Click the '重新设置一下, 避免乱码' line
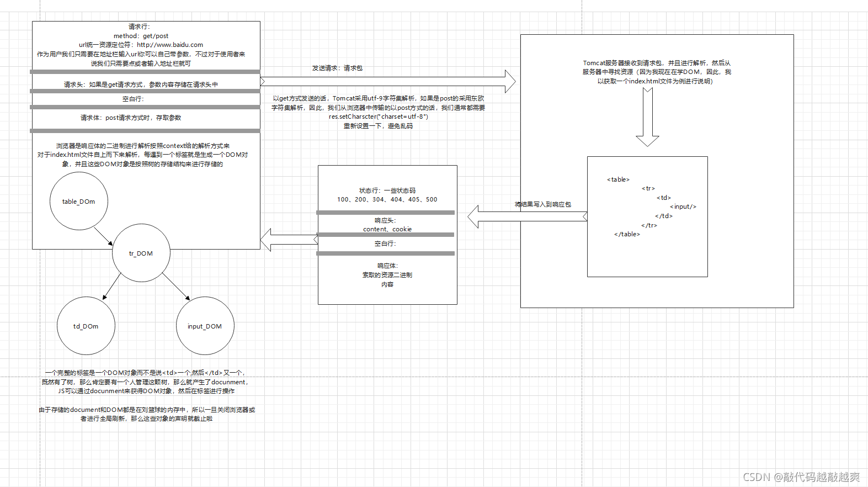This screenshot has height=487, width=868. click(x=378, y=126)
